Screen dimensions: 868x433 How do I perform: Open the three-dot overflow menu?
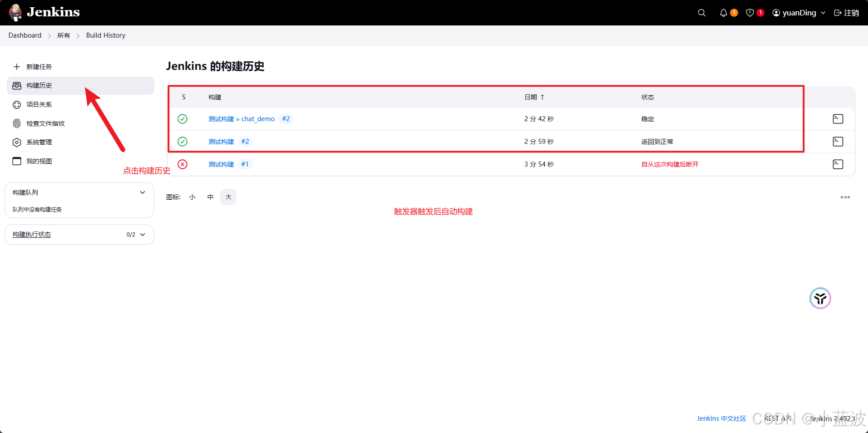[845, 197]
